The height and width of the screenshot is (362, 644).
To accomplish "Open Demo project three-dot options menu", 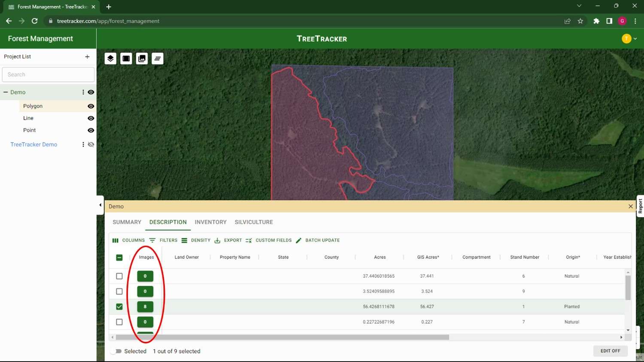I will point(83,92).
